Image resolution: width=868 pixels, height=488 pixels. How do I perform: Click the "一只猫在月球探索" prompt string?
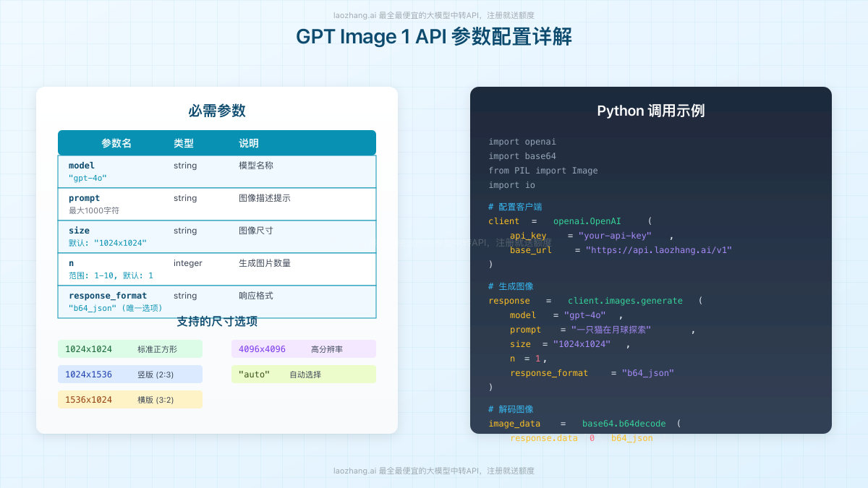pos(611,330)
